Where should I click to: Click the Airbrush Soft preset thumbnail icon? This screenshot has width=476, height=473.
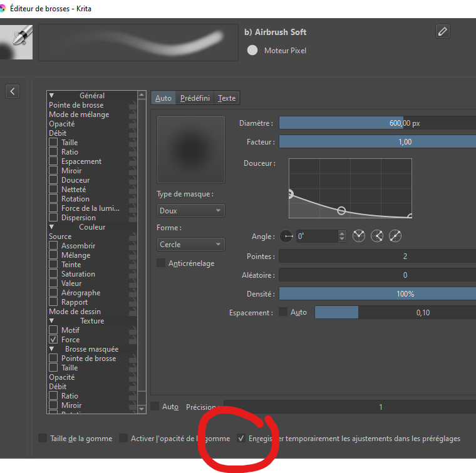15,43
